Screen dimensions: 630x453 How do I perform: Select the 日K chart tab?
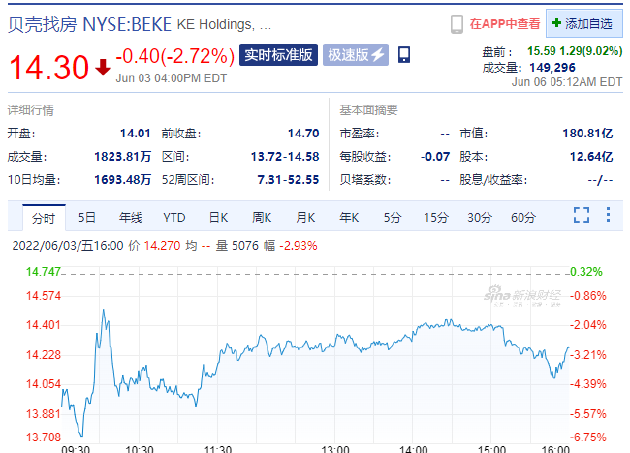(x=218, y=218)
